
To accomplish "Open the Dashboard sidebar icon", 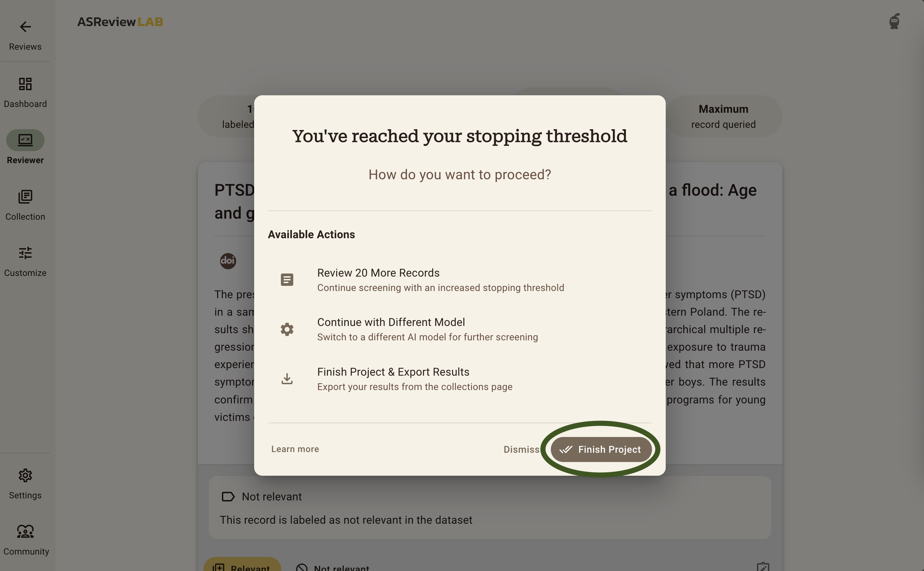I will click(25, 84).
